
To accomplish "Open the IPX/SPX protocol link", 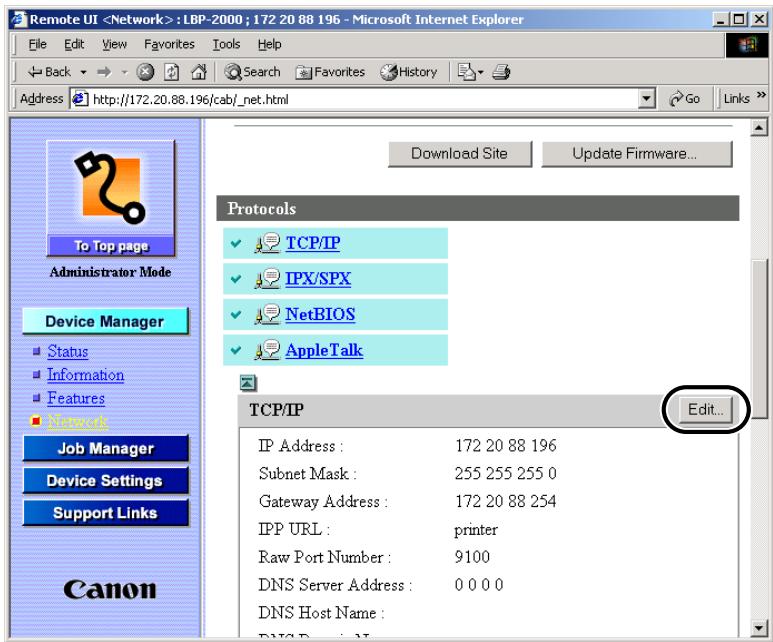I will tap(318, 279).
